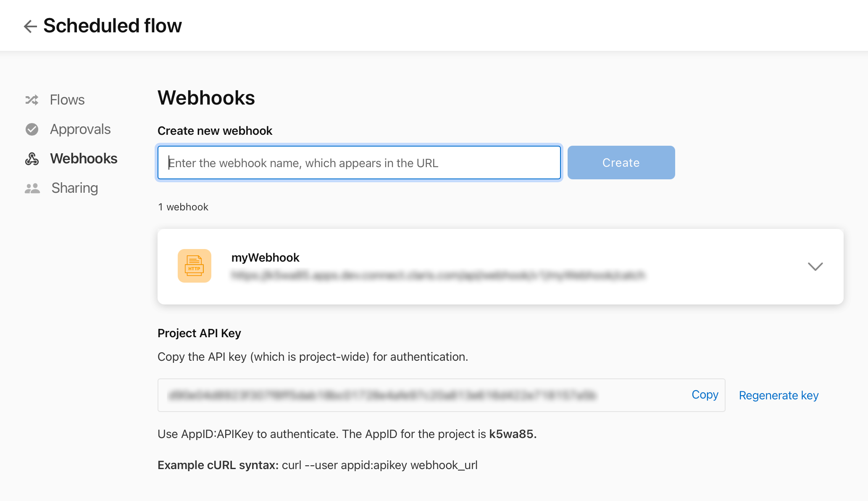Click the myWebhook title text
868x501 pixels.
(265, 257)
